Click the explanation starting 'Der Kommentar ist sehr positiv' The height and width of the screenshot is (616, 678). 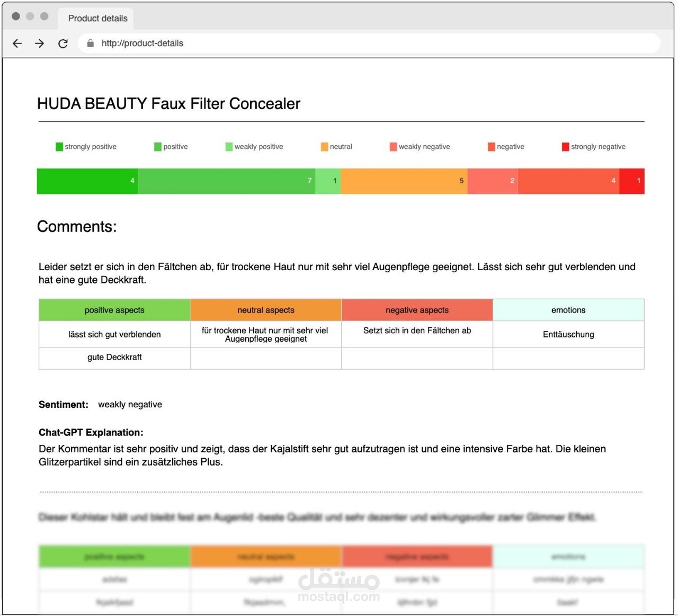tap(323, 456)
